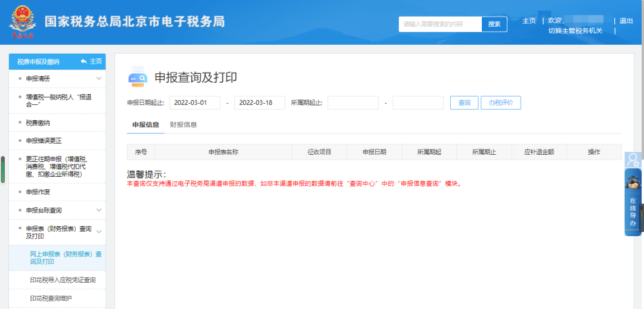
Task: Click the back arrow icon beside 主页 in sidebar
Action: 84,61
